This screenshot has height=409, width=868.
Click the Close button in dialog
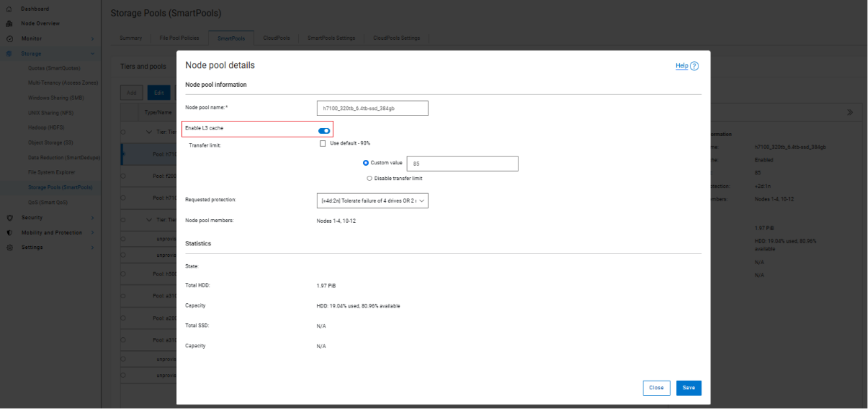(x=656, y=388)
